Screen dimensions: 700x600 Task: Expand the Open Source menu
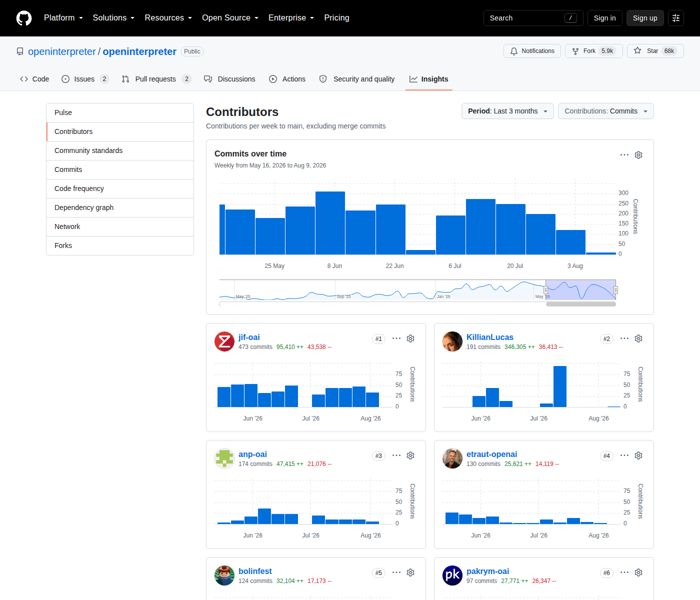click(230, 18)
